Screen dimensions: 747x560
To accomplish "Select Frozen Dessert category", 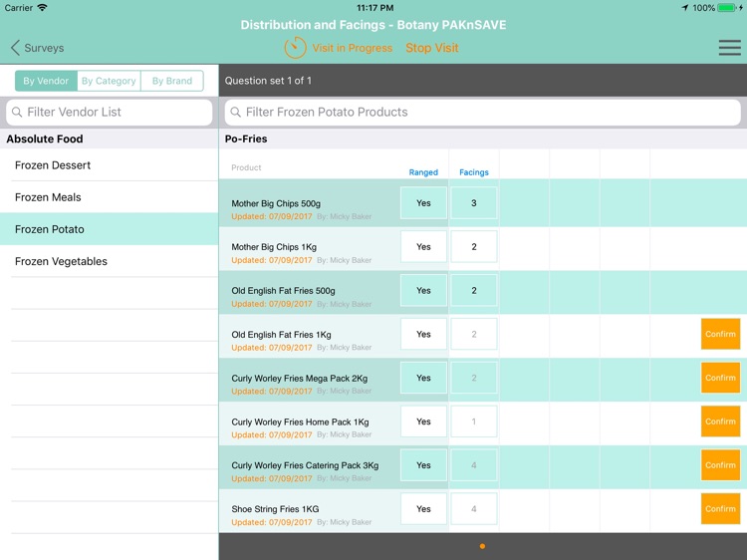I will (x=110, y=165).
